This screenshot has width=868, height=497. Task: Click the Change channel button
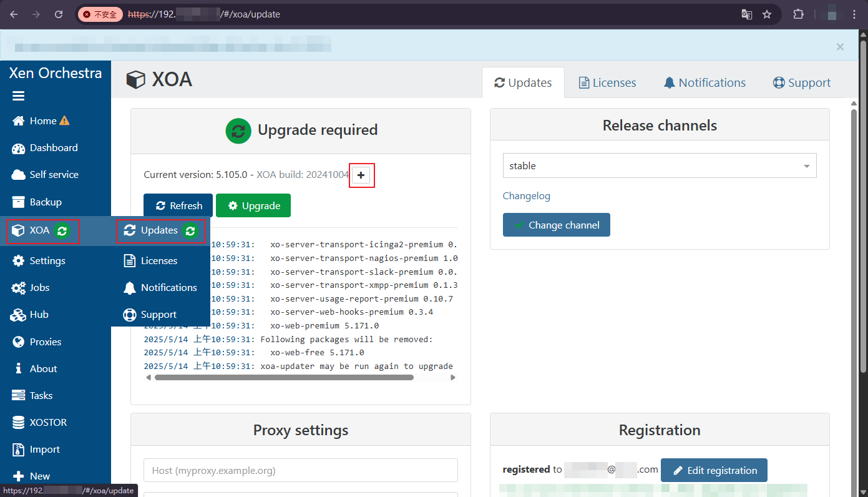click(557, 225)
